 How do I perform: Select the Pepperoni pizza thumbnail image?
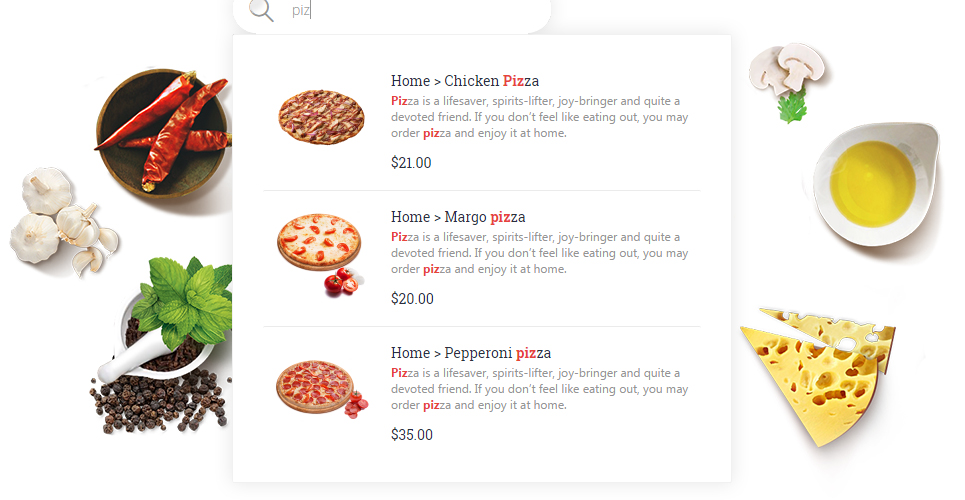(322, 390)
